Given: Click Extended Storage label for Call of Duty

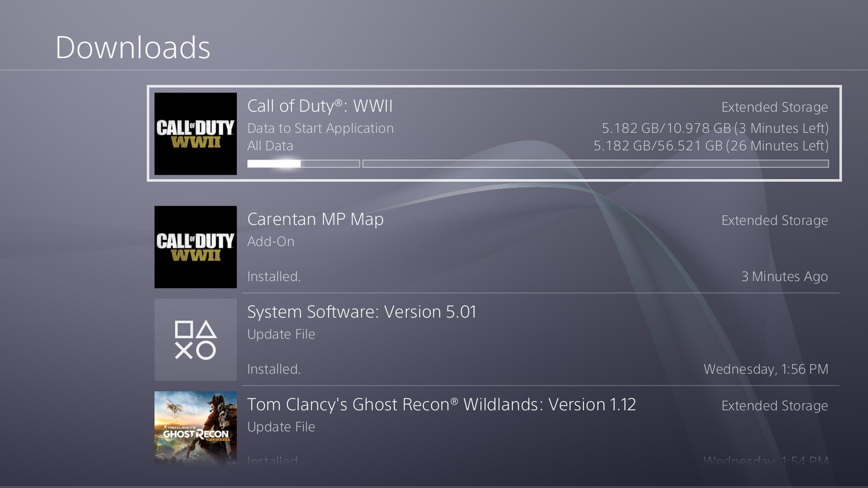Looking at the screenshot, I should (775, 107).
